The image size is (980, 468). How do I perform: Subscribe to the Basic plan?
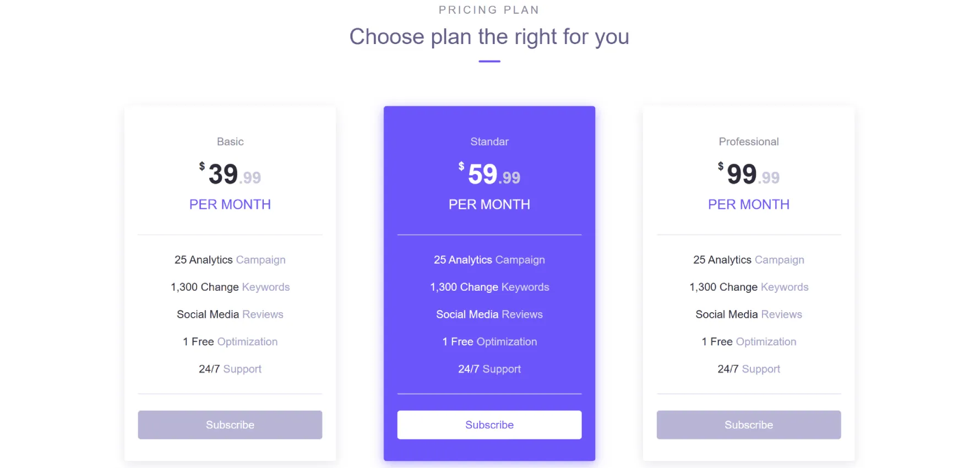(230, 425)
